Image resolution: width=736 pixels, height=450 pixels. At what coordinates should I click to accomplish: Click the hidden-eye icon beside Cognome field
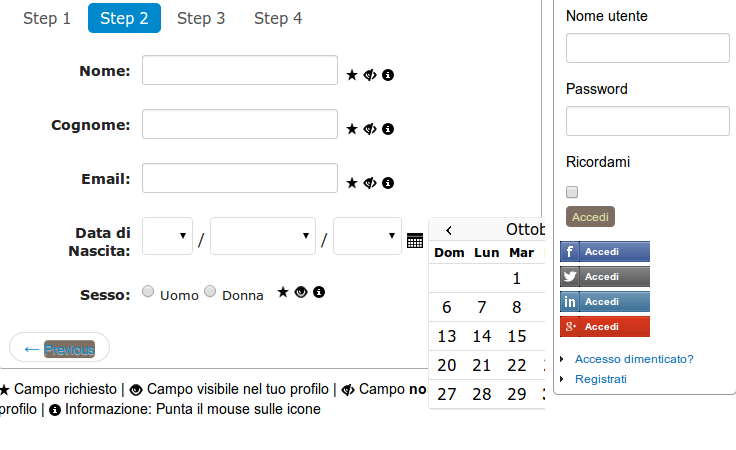click(370, 129)
